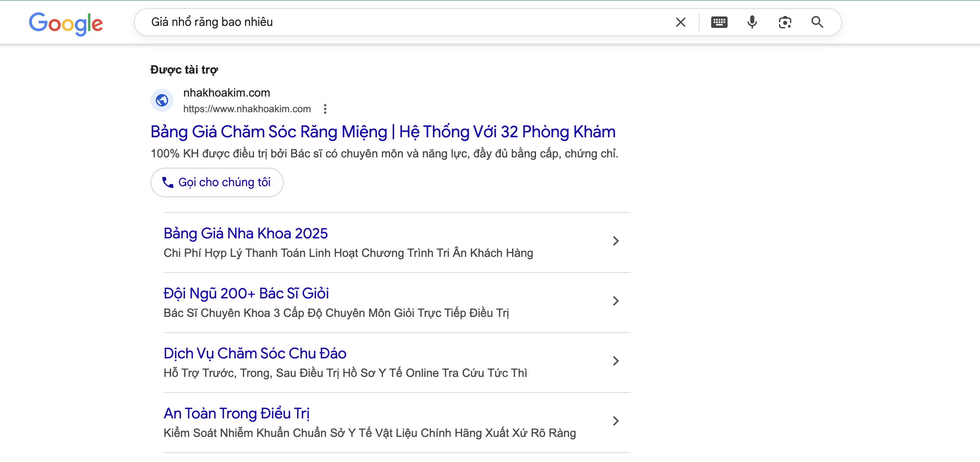Expand the chevron beside Bảng Giá Nha Khoa 2025
980x462 pixels.
point(616,241)
